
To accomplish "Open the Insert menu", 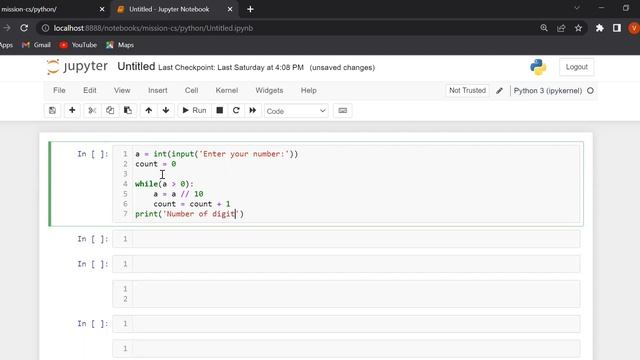I will pyautogui.click(x=158, y=90).
